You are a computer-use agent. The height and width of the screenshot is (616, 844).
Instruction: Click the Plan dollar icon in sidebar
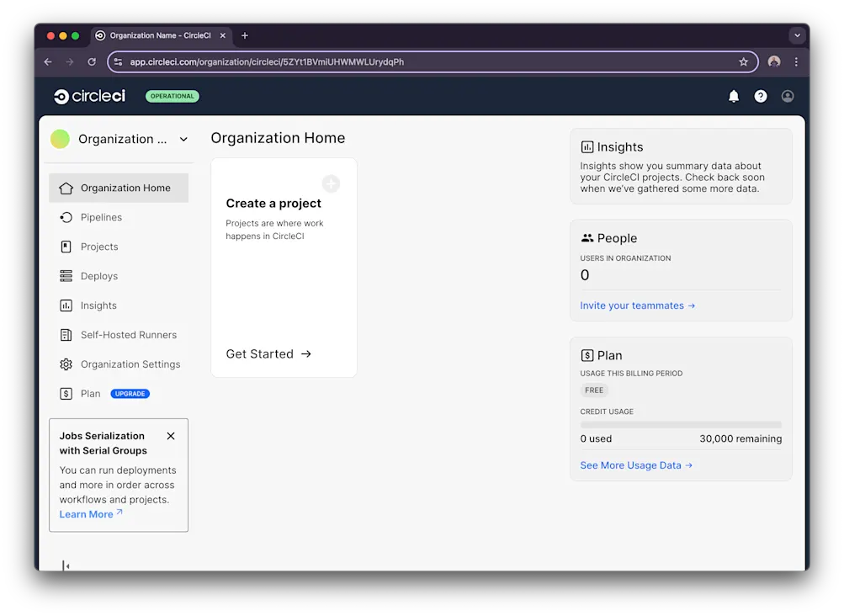66,394
